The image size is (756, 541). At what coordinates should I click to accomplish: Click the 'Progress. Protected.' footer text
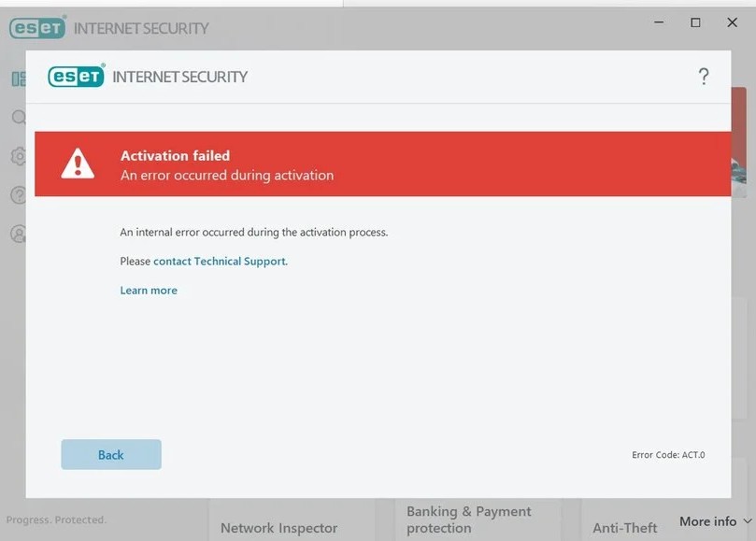[56, 520]
